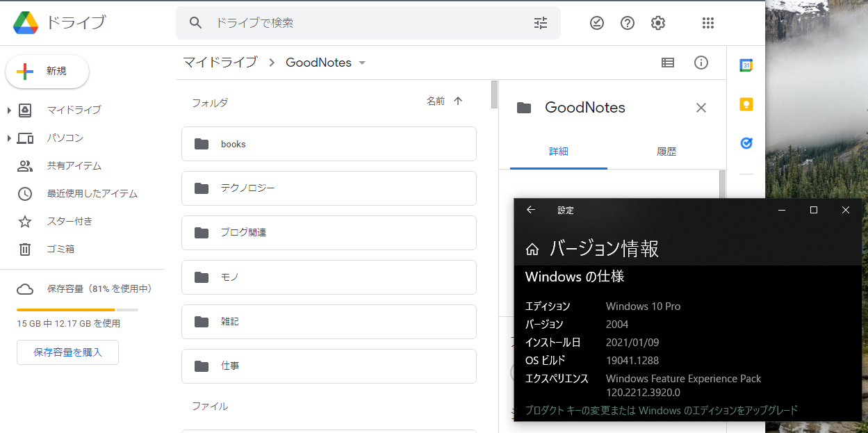Switch to the 履歴 tab

666,151
